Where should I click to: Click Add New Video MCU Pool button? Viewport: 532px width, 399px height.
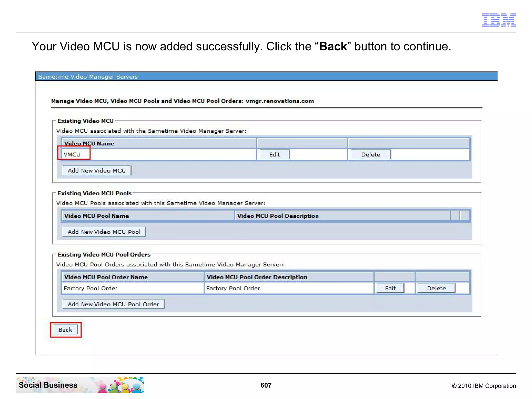pos(104,232)
